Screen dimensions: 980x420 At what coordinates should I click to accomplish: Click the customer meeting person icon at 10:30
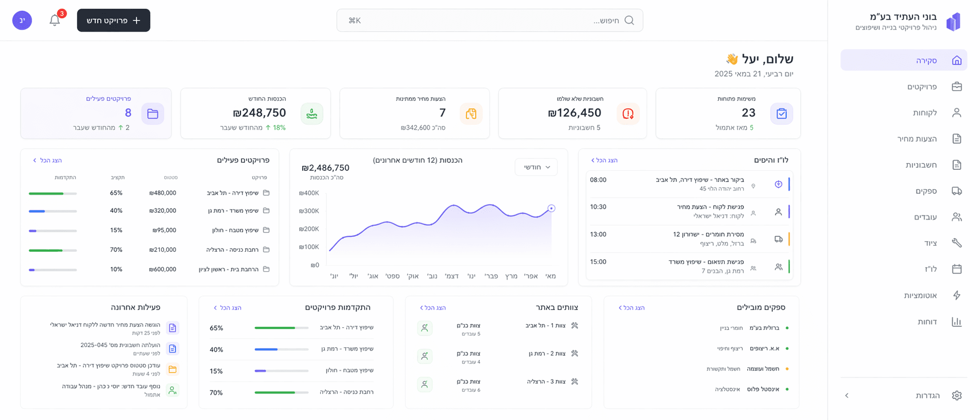point(778,212)
